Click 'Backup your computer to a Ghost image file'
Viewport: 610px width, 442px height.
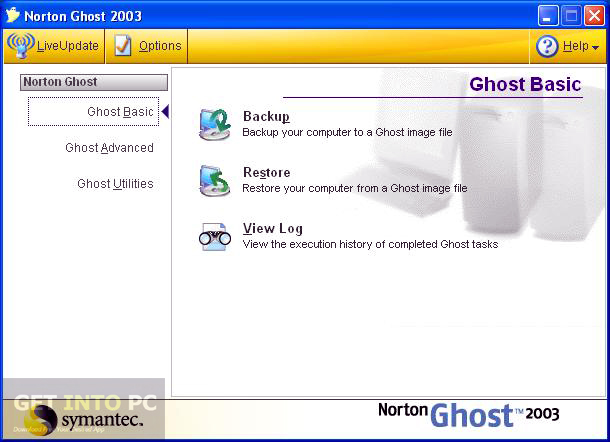347,132
